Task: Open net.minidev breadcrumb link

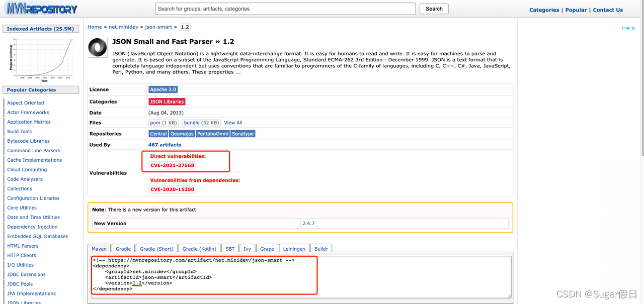Action: coord(124,27)
